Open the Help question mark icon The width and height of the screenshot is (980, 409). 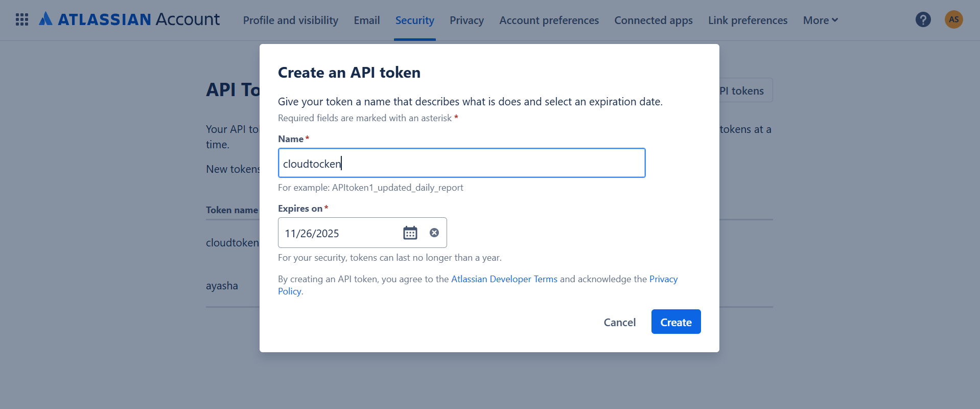(x=923, y=20)
